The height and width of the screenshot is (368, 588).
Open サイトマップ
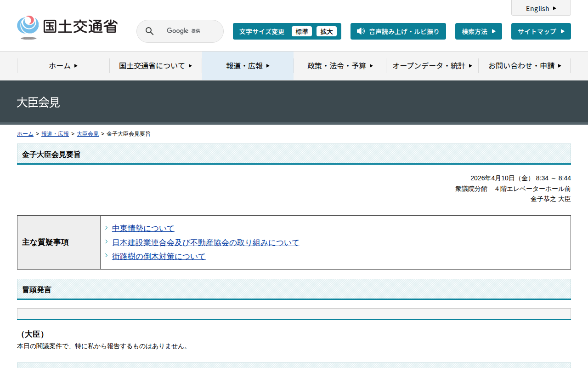pos(541,31)
